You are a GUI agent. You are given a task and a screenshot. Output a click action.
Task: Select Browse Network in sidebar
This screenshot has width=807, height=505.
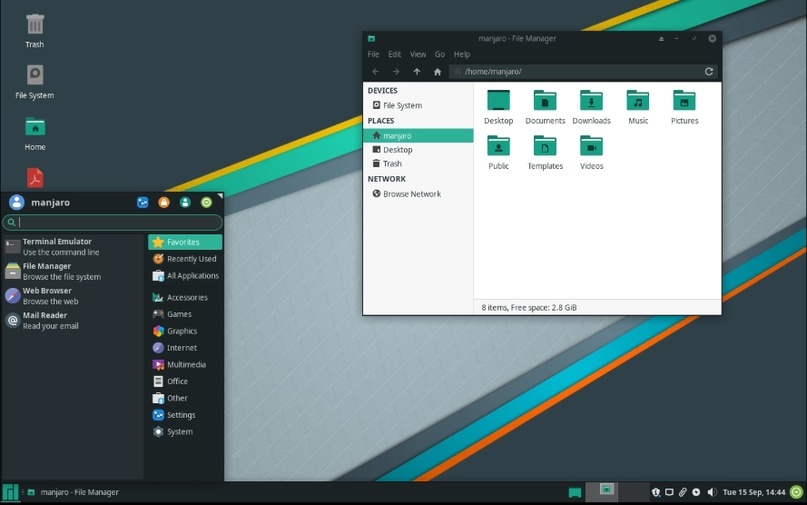tap(411, 194)
